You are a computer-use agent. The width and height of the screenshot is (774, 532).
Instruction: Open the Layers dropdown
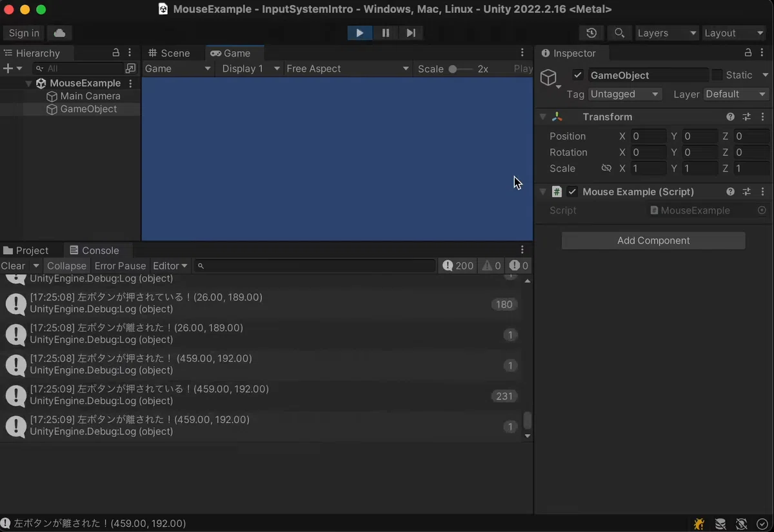tap(667, 33)
